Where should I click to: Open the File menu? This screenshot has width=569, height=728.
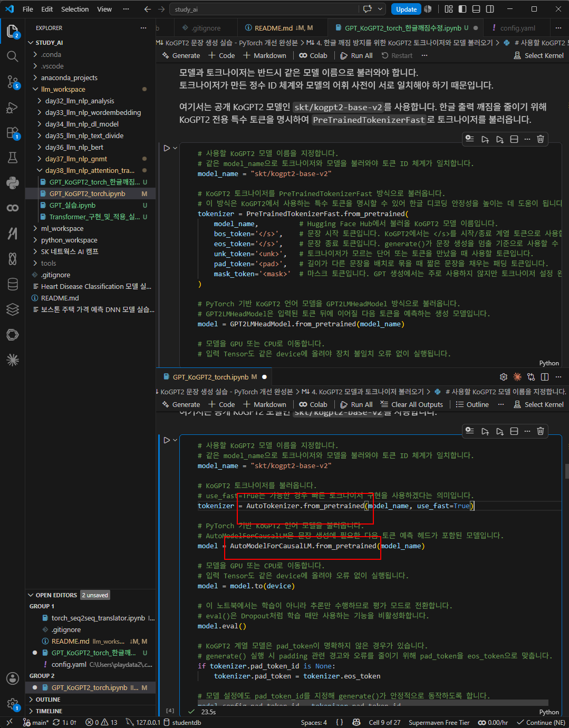28,9
